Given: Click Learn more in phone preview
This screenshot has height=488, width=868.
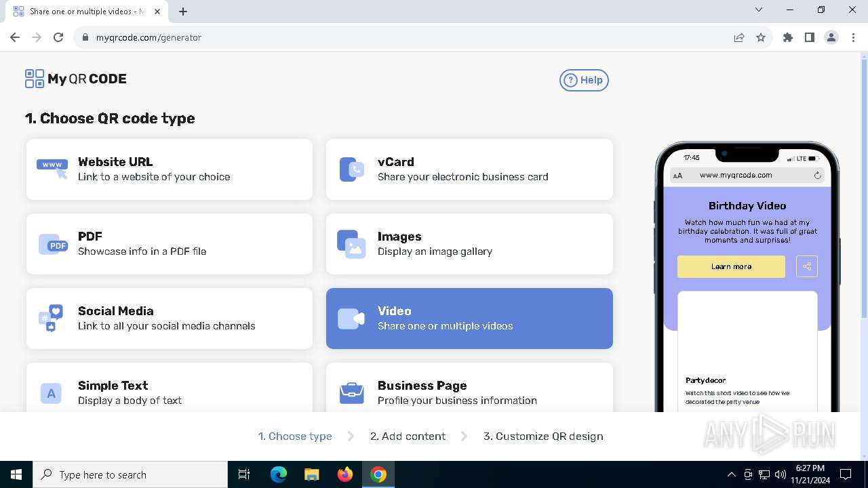Looking at the screenshot, I should pyautogui.click(x=731, y=266).
